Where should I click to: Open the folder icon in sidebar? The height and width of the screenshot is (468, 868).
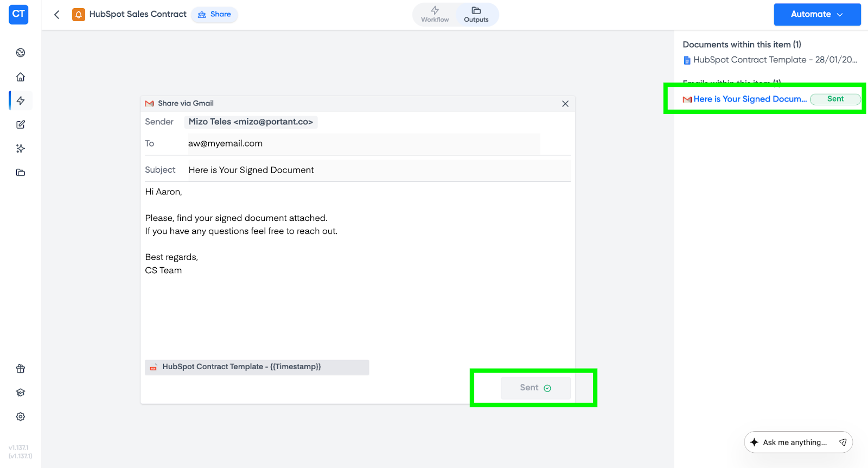click(x=21, y=173)
